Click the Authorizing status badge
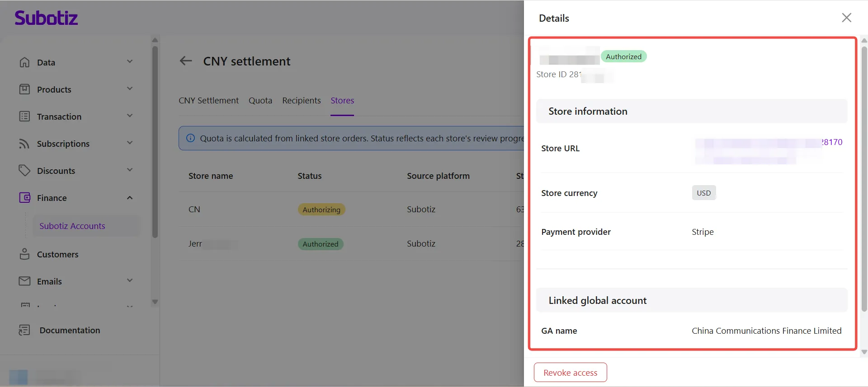This screenshot has height=387, width=868. tap(321, 210)
